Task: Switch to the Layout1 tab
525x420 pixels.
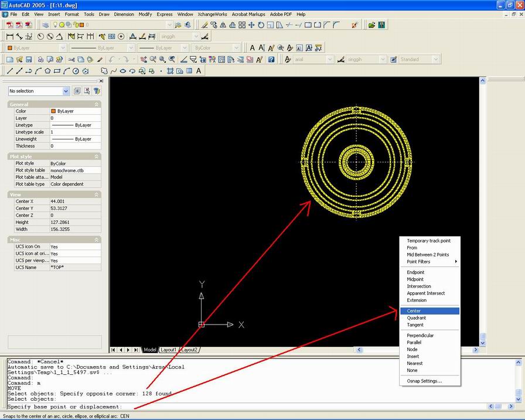Action: coord(168,349)
